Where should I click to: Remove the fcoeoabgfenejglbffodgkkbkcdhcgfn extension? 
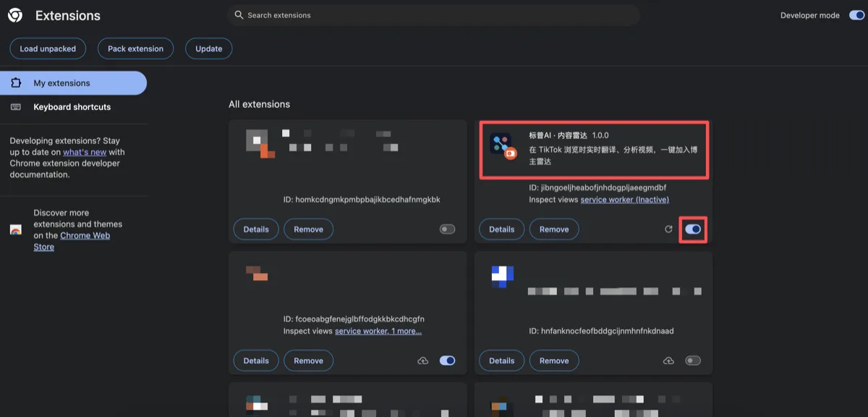(308, 361)
